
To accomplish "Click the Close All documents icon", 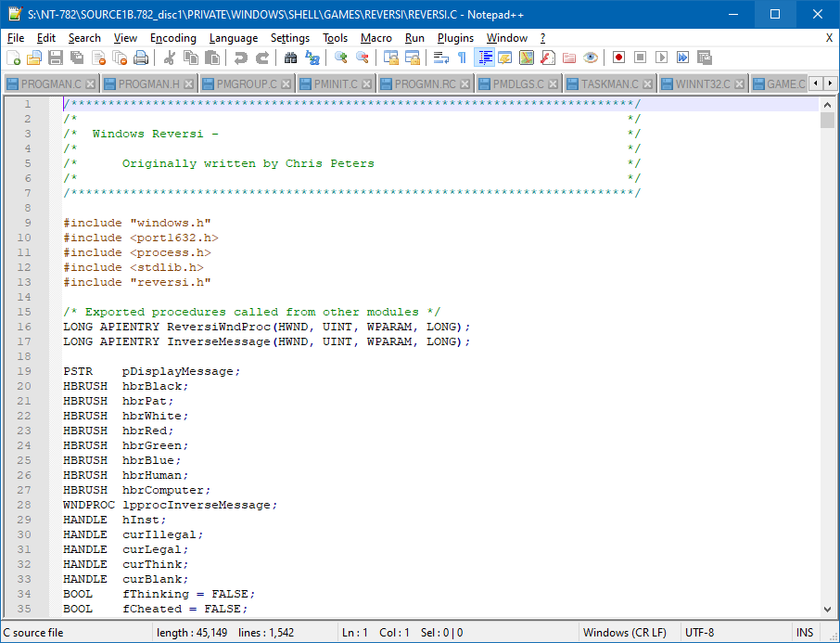I will pyautogui.click(x=120, y=58).
